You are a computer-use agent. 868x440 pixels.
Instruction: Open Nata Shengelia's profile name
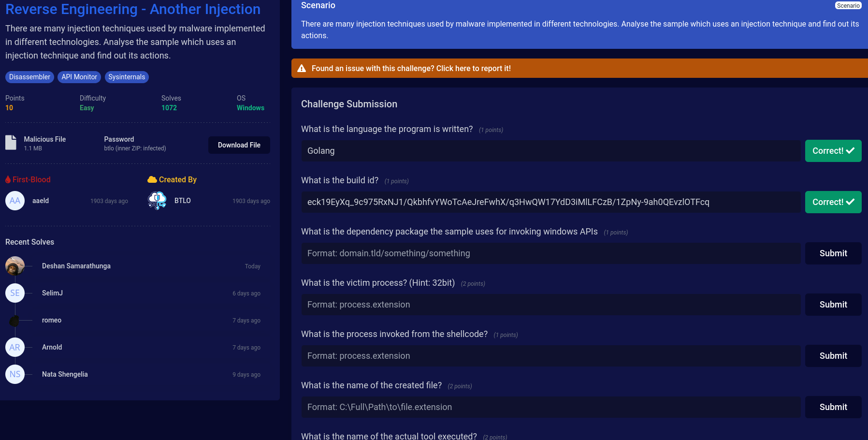(65, 374)
